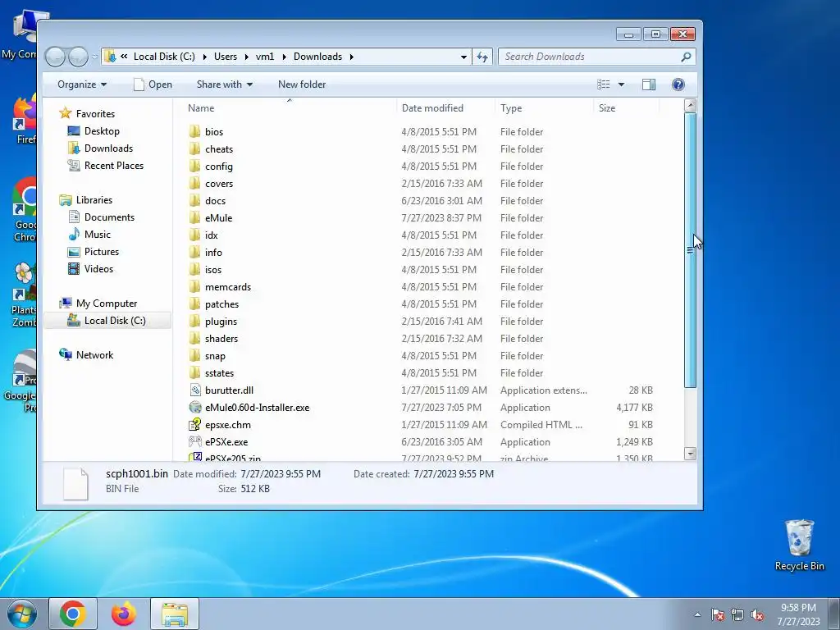Open the Windows Start menu orb
This screenshot has height=630, width=840.
[21, 614]
